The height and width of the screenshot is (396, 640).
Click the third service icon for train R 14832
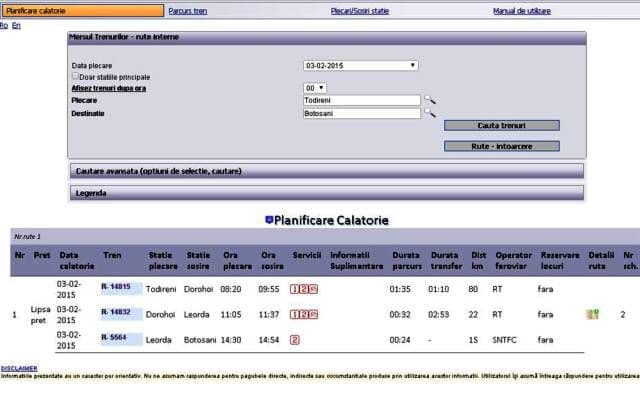point(313,314)
